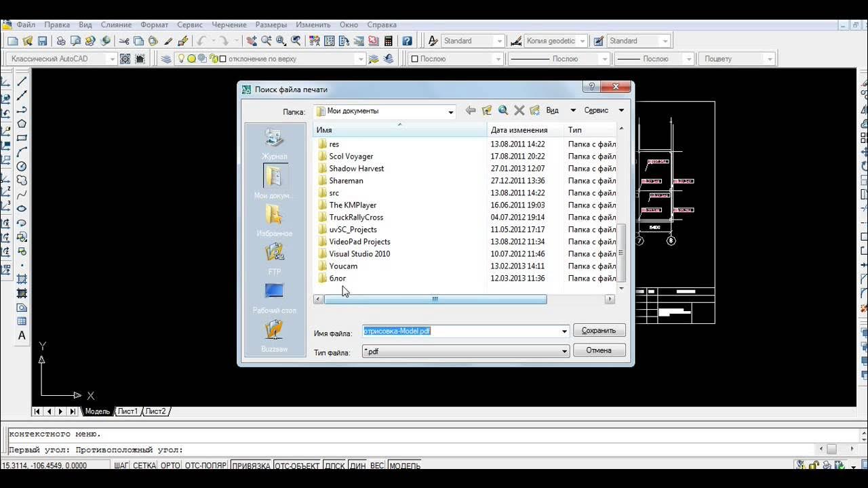868x488 pixels.
Task: Switch to the Лист1 layout tab
Action: click(128, 411)
